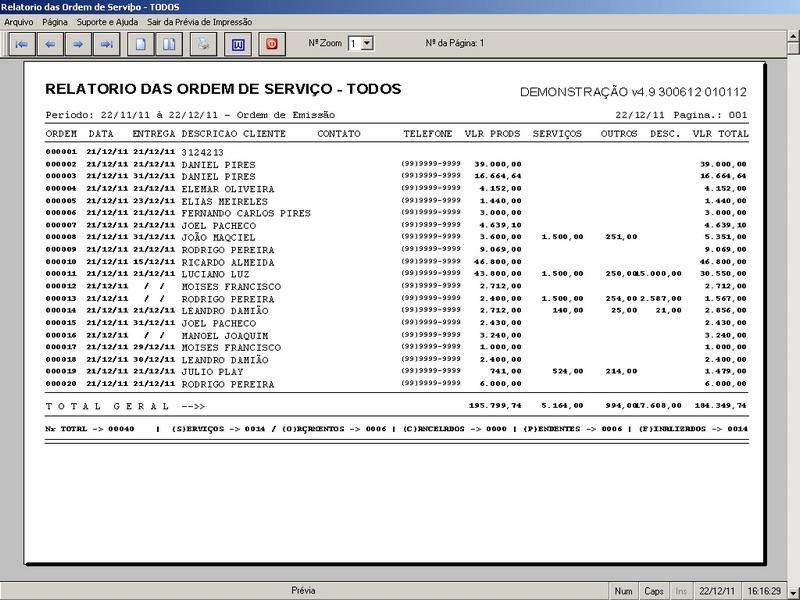Screen dimensions: 800x600
Task: Click the blue Word export icon
Action: pyautogui.click(x=238, y=44)
